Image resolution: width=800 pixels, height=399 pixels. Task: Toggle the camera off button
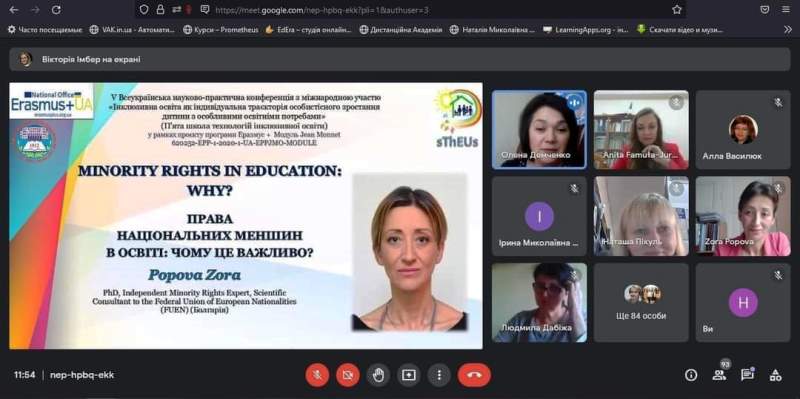pos(348,376)
